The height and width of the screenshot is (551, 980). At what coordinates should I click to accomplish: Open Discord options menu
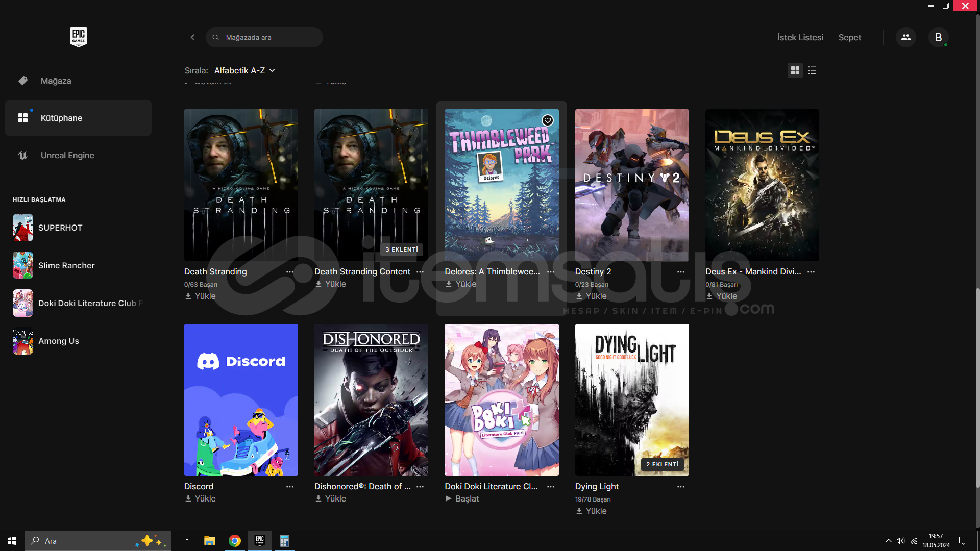coord(290,487)
